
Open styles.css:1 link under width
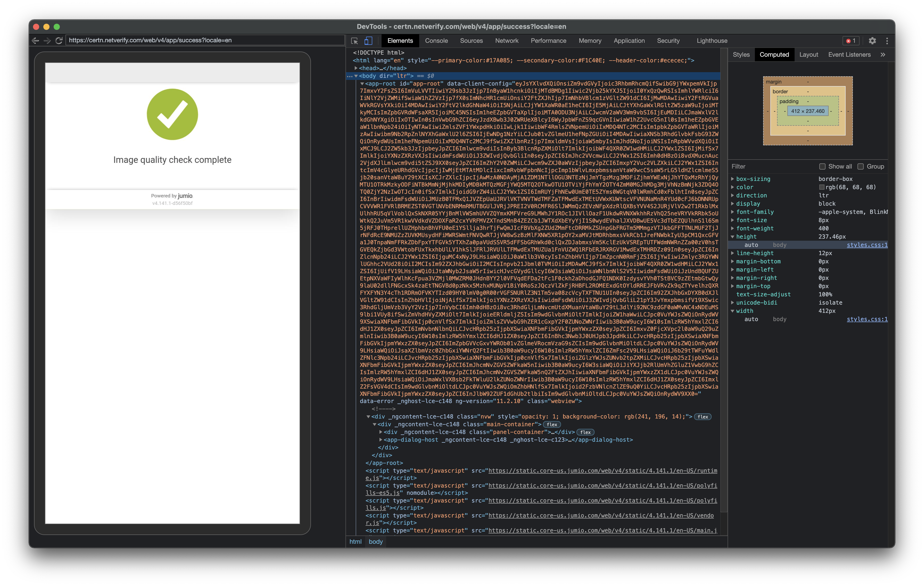(x=867, y=319)
